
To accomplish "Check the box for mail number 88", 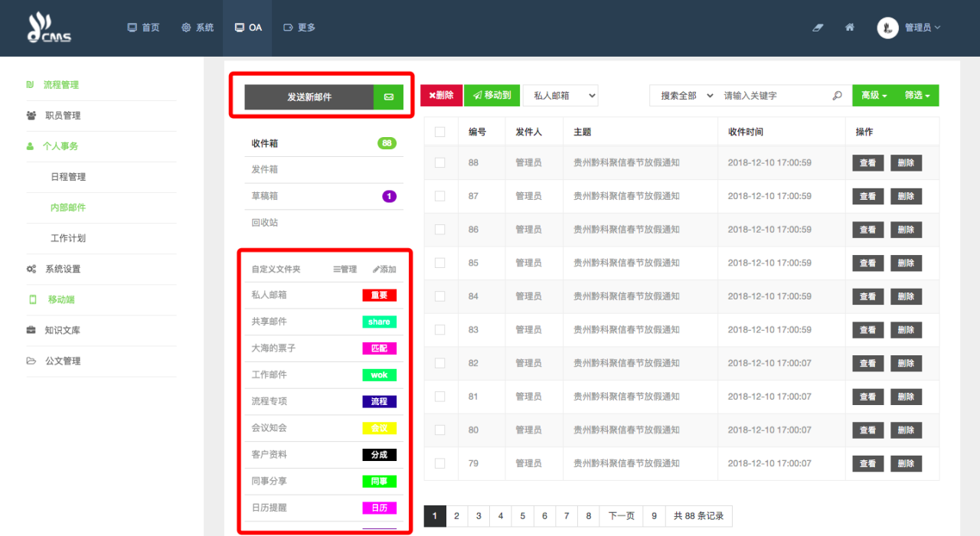I will pos(439,162).
